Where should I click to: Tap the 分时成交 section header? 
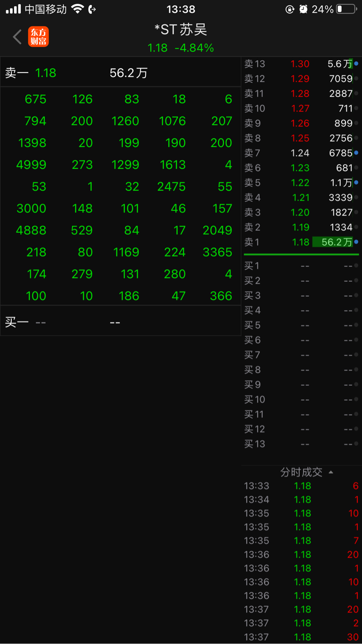click(x=302, y=472)
